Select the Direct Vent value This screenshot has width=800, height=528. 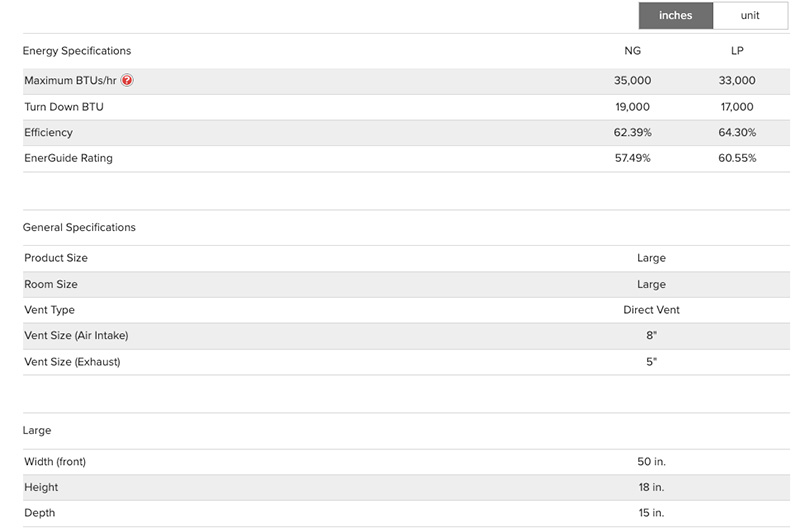pos(651,310)
